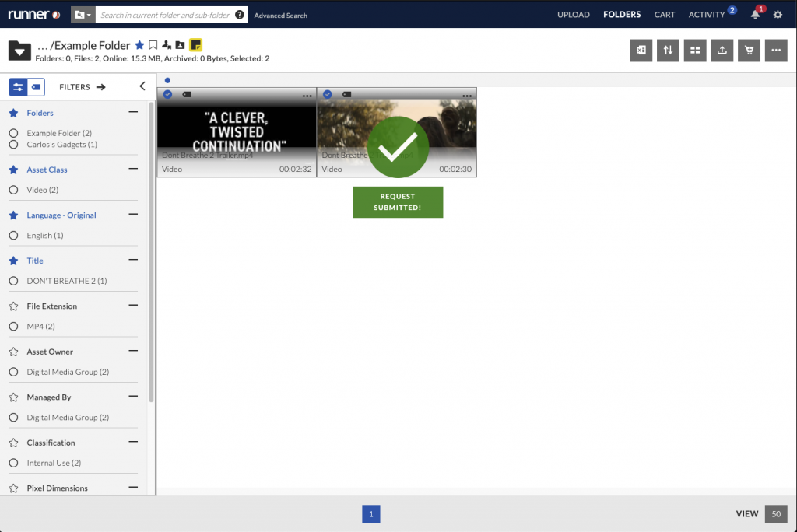Collapse the Managed By filter section

pos(133,397)
